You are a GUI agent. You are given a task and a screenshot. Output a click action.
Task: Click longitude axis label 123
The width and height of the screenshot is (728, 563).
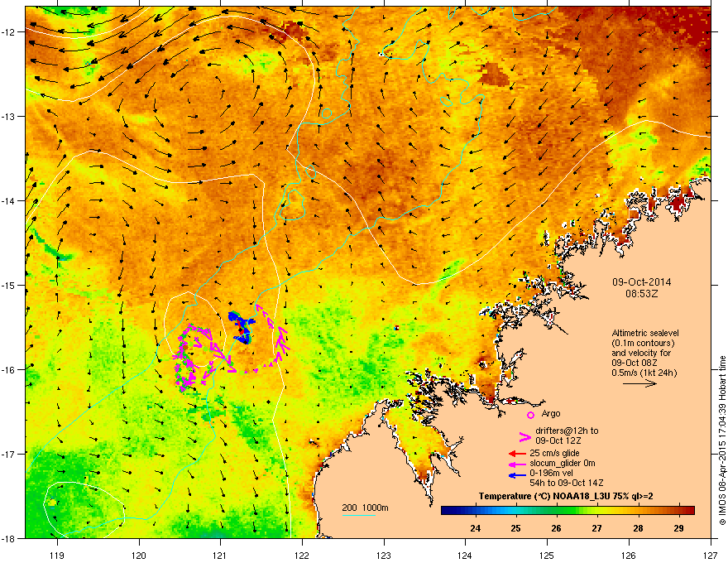pos(384,555)
